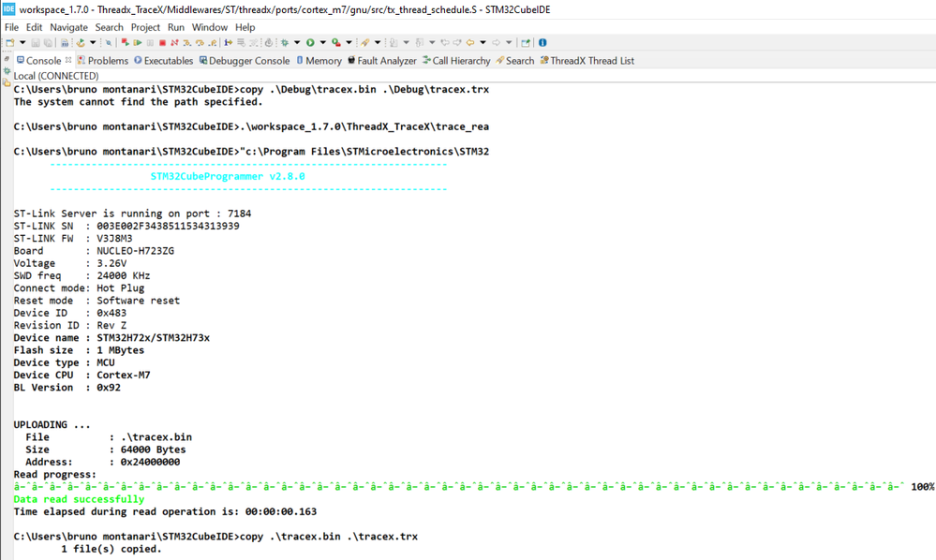This screenshot has height=560, width=936.
Task: Switch to the Call Hierarchy tab
Action: pyautogui.click(x=456, y=61)
